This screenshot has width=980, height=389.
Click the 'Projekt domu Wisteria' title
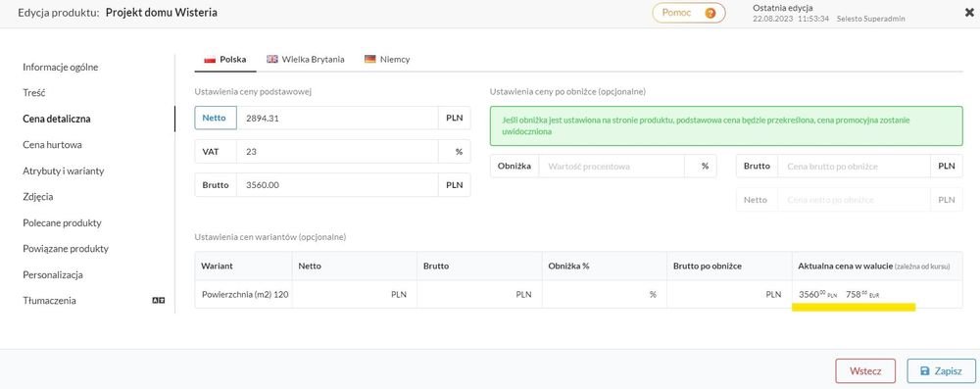[162, 12]
